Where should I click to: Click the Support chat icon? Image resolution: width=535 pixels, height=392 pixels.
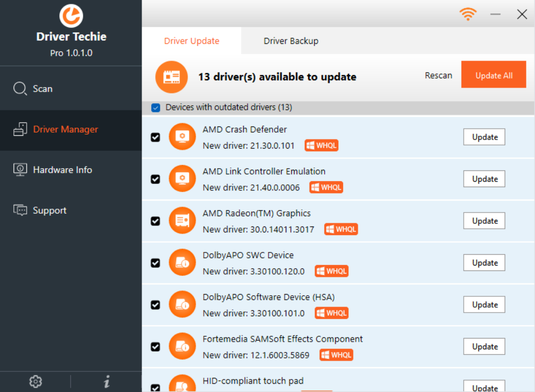pos(20,210)
